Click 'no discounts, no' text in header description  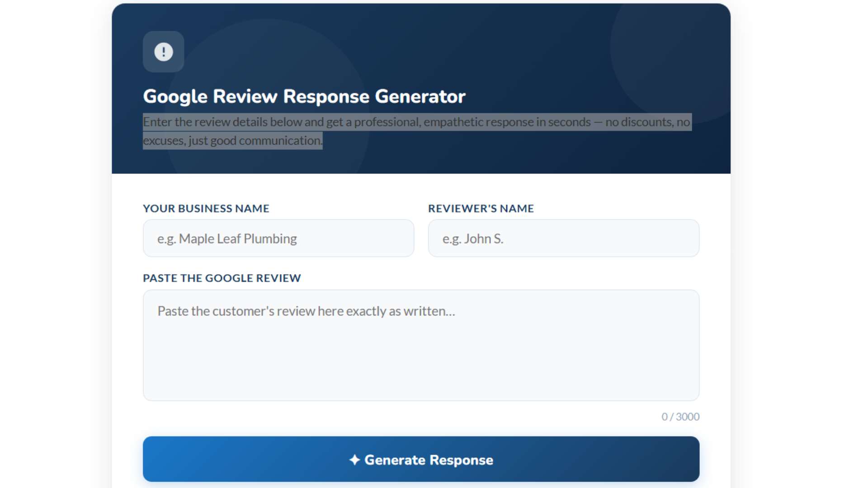click(x=647, y=122)
